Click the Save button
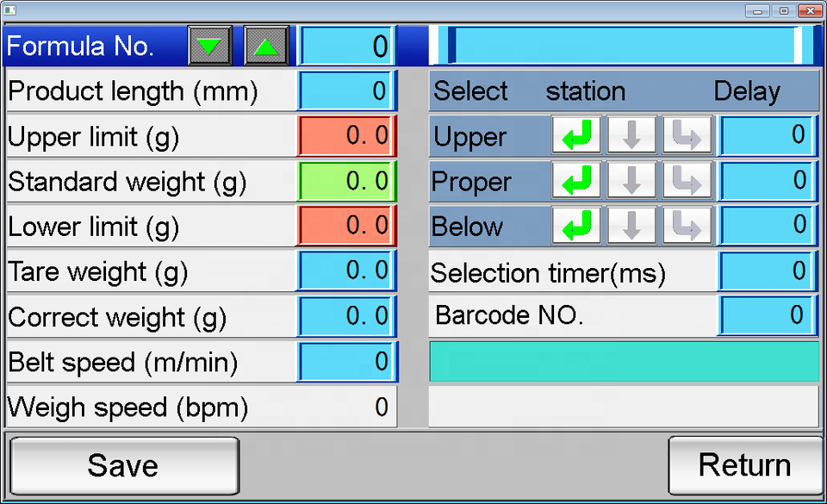 click(x=124, y=465)
